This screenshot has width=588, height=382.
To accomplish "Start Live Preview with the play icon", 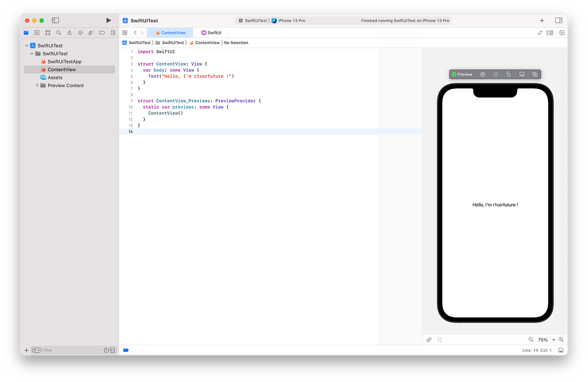I will coord(483,74).
